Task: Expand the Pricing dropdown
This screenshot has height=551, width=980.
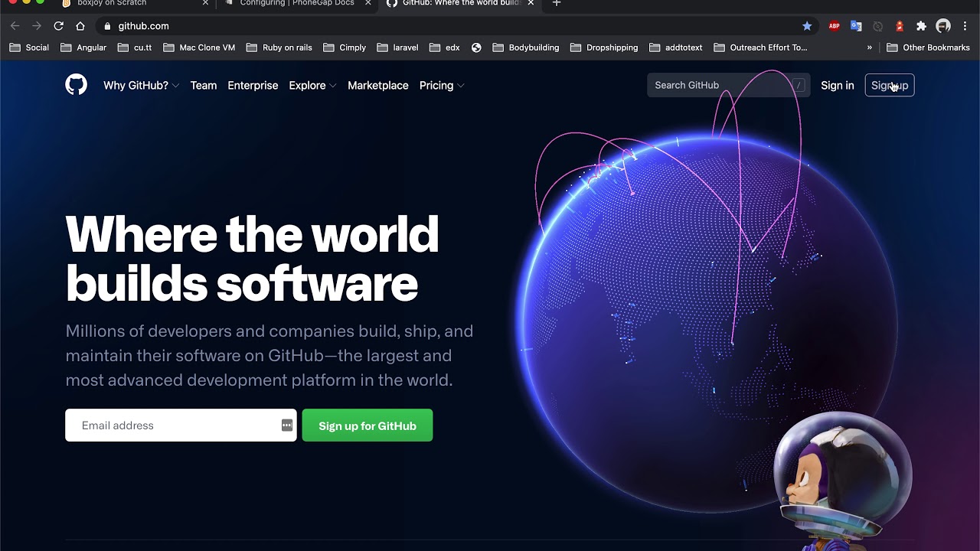Action: click(442, 85)
